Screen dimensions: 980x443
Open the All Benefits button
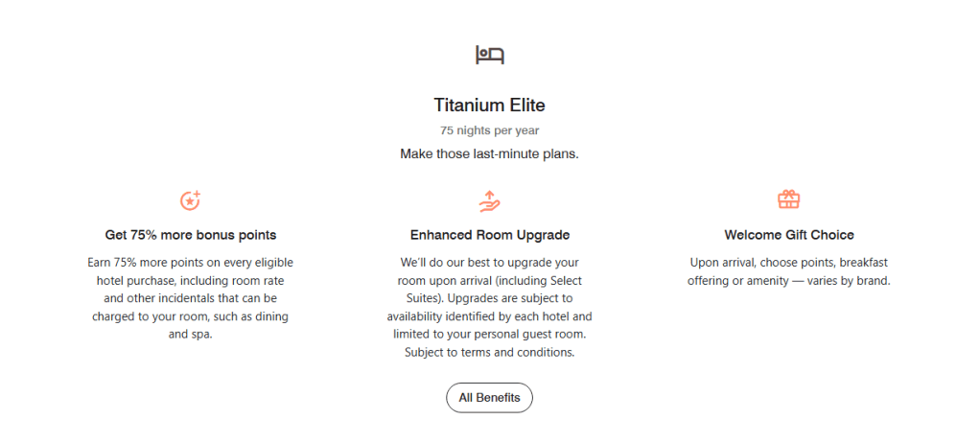click(x=489, y=397)
